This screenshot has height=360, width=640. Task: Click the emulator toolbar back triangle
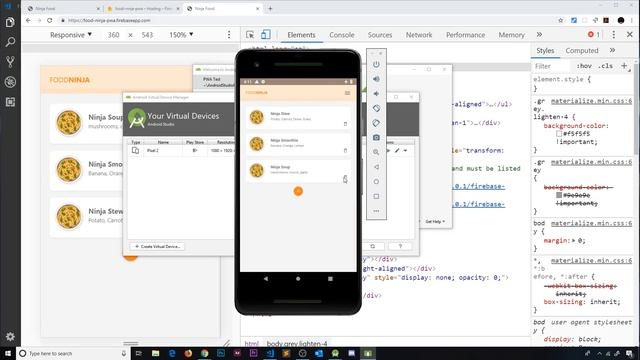point(376,167)
